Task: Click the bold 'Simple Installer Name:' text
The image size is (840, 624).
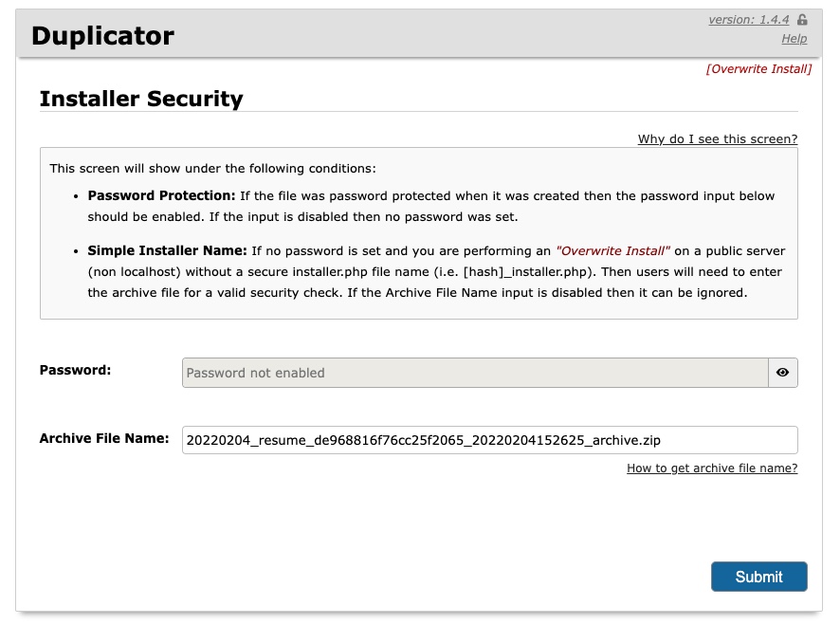Action: [167, 251]
